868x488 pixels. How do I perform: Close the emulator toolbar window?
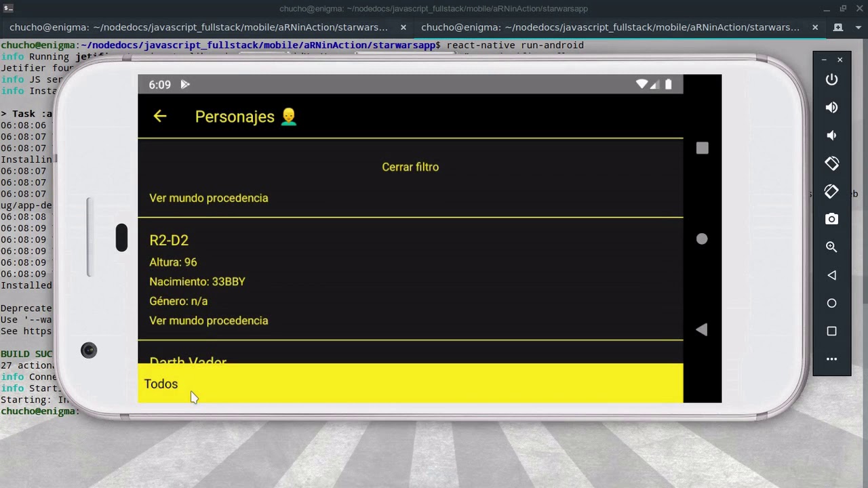click(840, 60)
